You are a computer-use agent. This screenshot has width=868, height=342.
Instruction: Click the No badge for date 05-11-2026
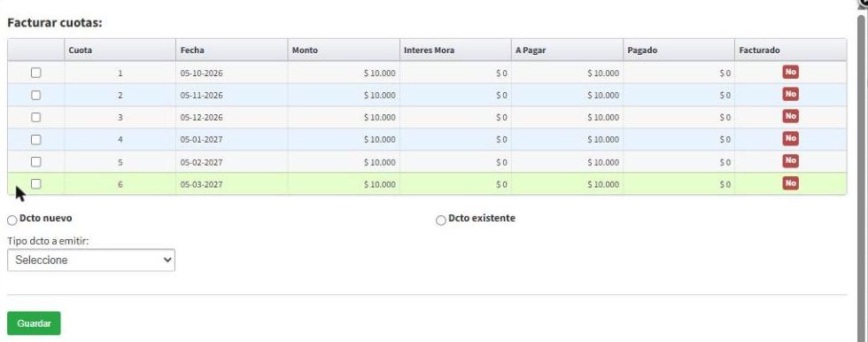point(790,94)
